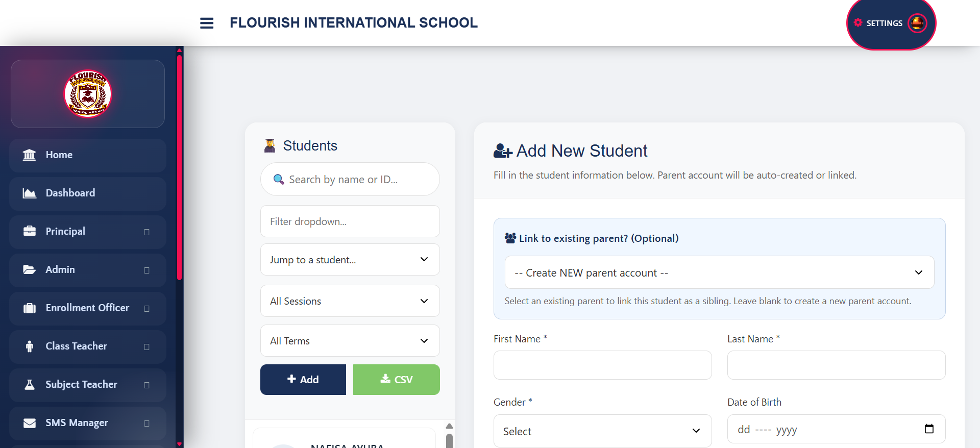Click the Subject Teacher flask icon
Image resolution: width=980 pixels, height=448 pixels.
click(30, 384)
